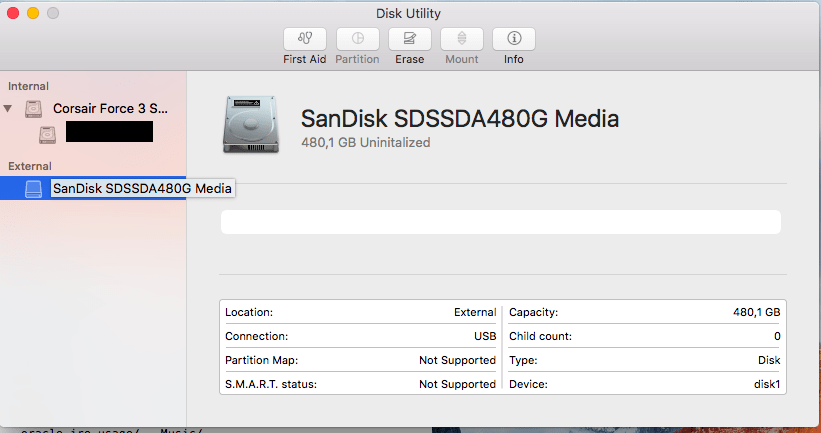Click the internal volume drive icon

pos(47,135)
